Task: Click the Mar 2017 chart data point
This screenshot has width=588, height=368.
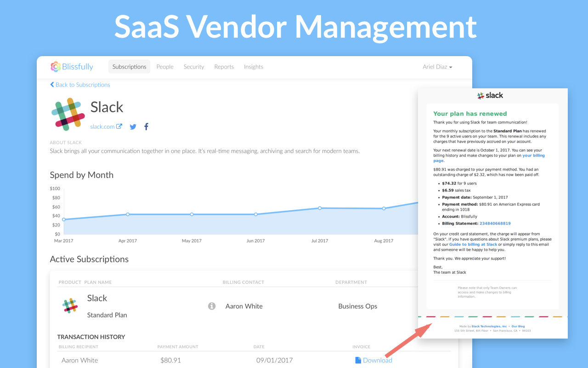Action: point(64,219)
